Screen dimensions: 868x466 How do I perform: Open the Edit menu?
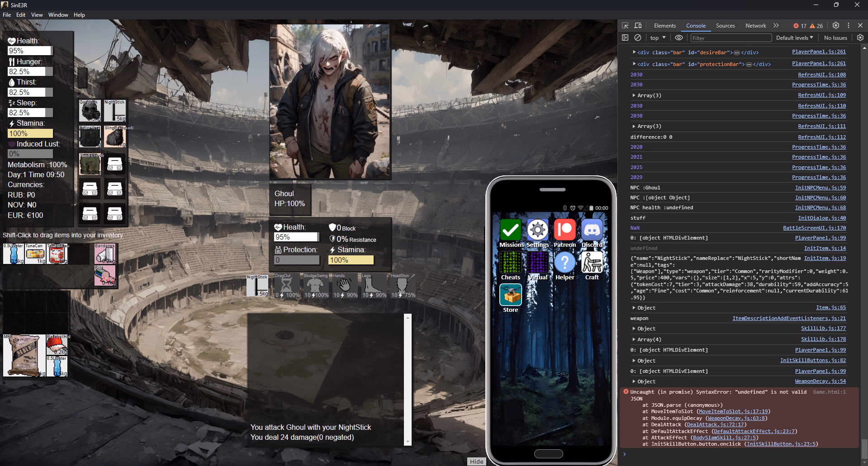pos(21,15)
